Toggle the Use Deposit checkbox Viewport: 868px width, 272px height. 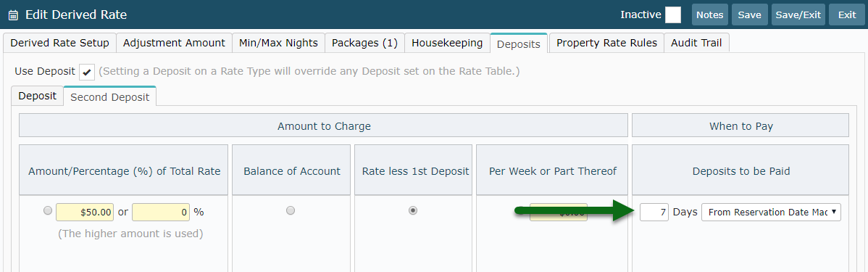pos(87,72)
